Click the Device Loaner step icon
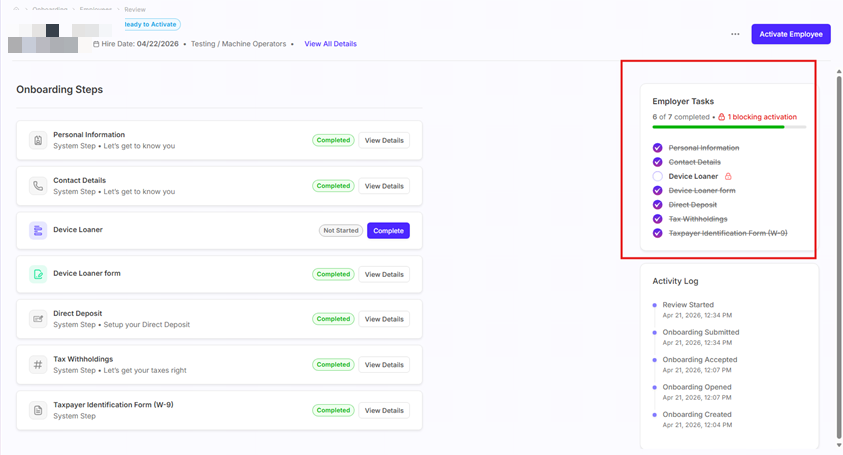This screenshot has width=843, height=455. click(38, 231)
